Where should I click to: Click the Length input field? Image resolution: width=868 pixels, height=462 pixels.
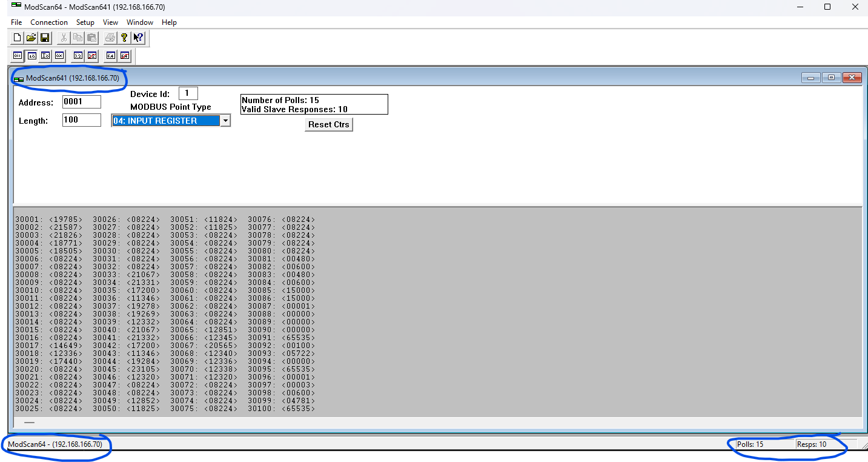[x=81, y=120]
